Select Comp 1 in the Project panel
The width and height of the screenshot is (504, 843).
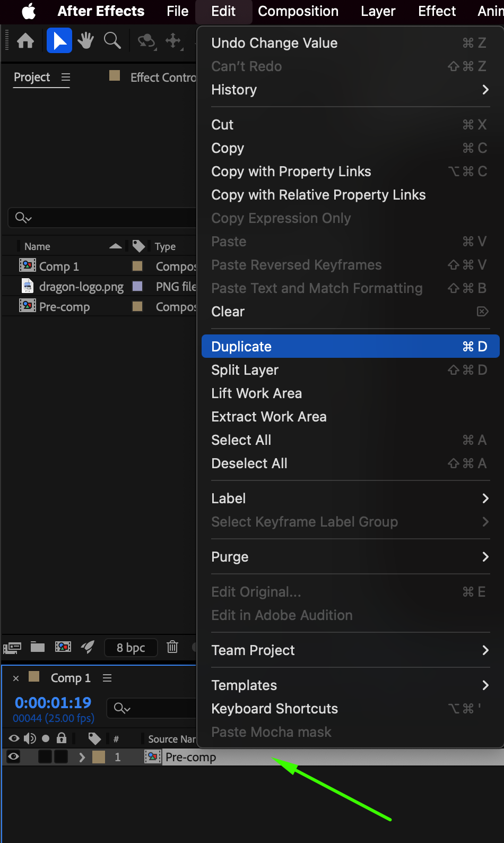(x=58, y=266)
